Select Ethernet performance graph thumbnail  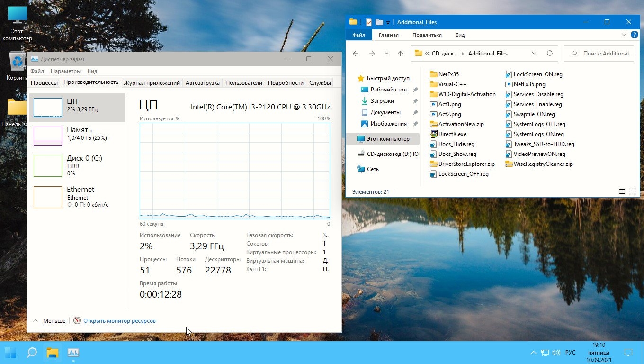click(48, 197)
